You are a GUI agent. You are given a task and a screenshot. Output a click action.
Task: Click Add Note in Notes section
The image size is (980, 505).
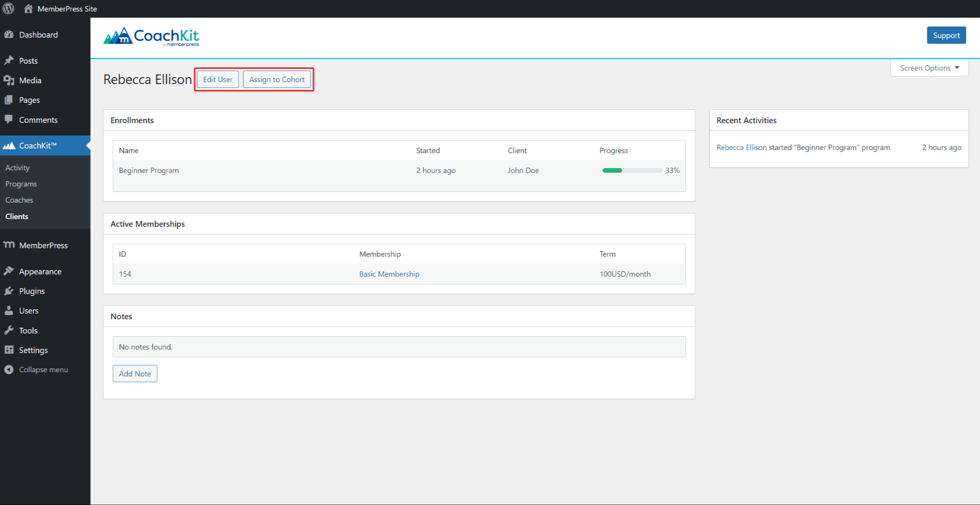[x=135, y=373]
